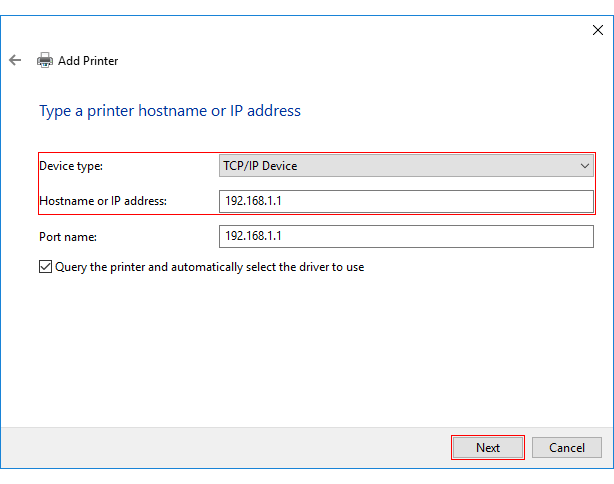Click the Port name label
The height and width of the screenshot is (484, 614).
point(67,236)
